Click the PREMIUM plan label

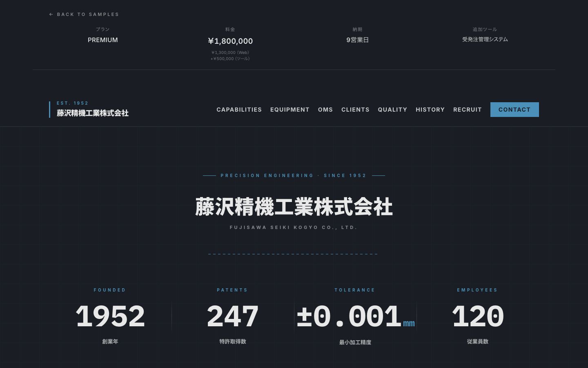tap(102, 40)
